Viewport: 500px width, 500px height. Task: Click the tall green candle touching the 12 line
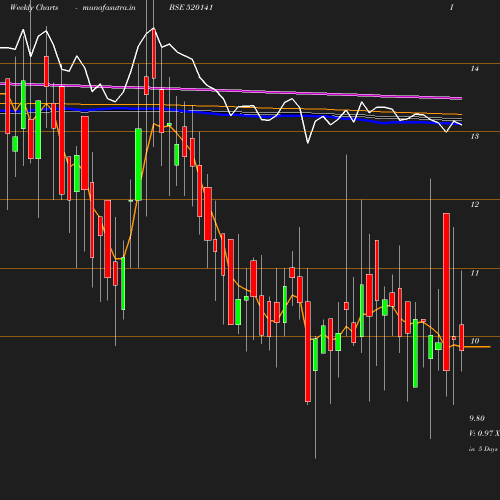coord(138,164)
